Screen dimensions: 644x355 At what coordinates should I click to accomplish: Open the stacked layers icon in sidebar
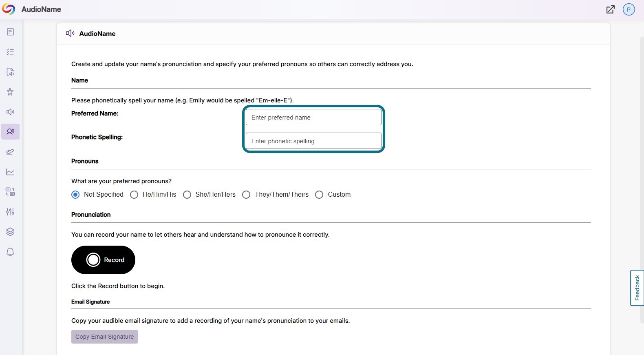click(10, 232)
